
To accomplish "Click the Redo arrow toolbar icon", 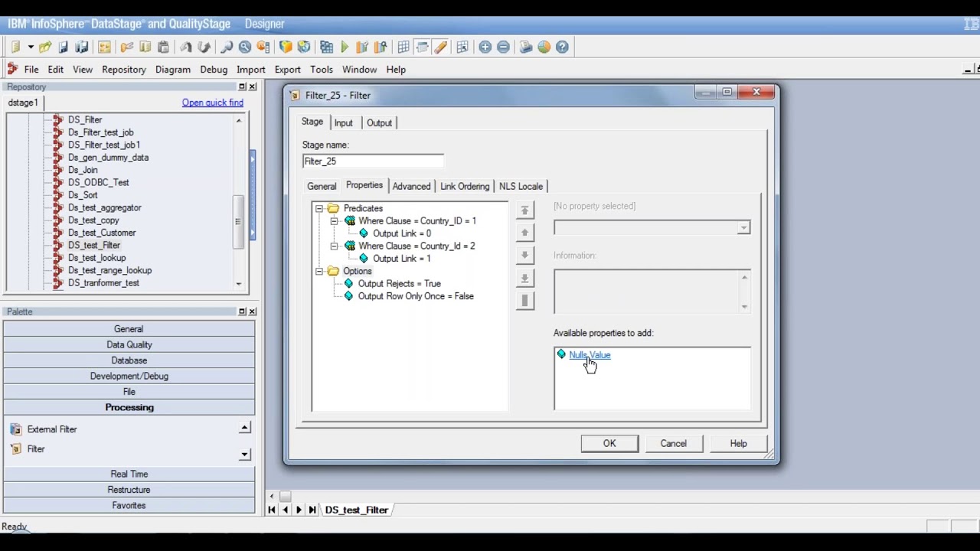I will tap(204, 47).
